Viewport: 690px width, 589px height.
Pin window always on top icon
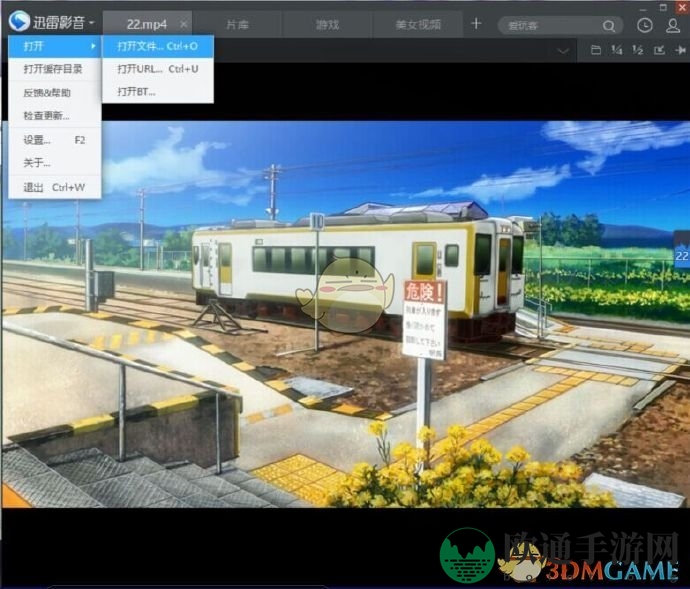pos(680,50)
